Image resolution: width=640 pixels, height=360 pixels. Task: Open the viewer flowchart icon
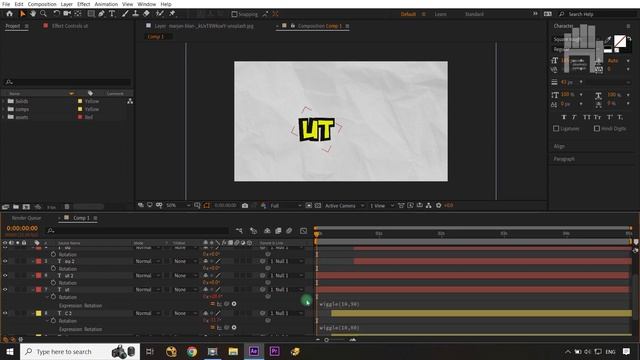pyautogui.click(x=429, y=206)
